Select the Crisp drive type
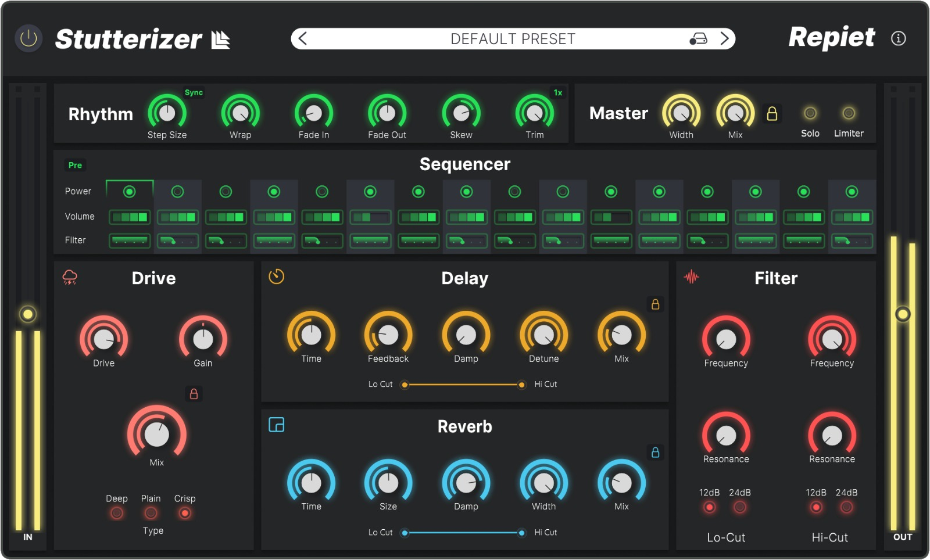Screen dimensions: 930x560 click(185, 513)
